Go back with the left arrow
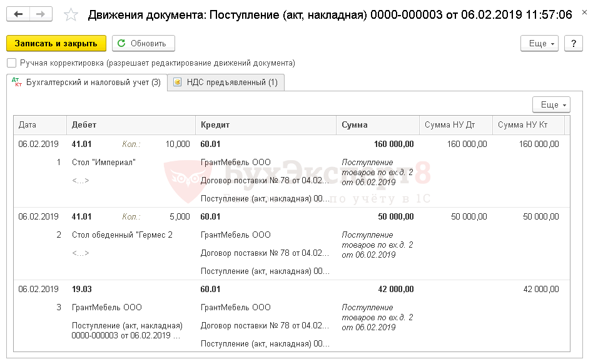The image size is (593, 364). [x=18, y=14]
